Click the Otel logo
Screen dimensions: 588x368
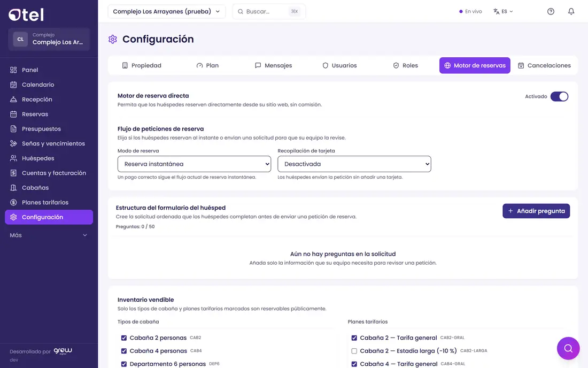click(26, 14)
